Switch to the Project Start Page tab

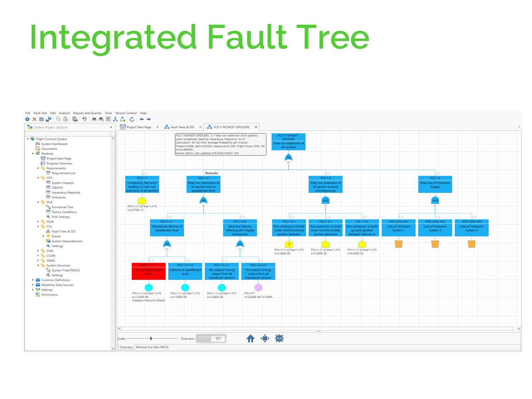pyautogui.click(x=139, y=127)
